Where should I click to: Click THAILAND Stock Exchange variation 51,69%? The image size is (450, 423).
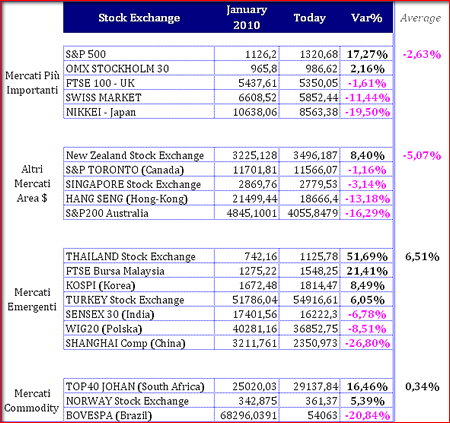366,256
